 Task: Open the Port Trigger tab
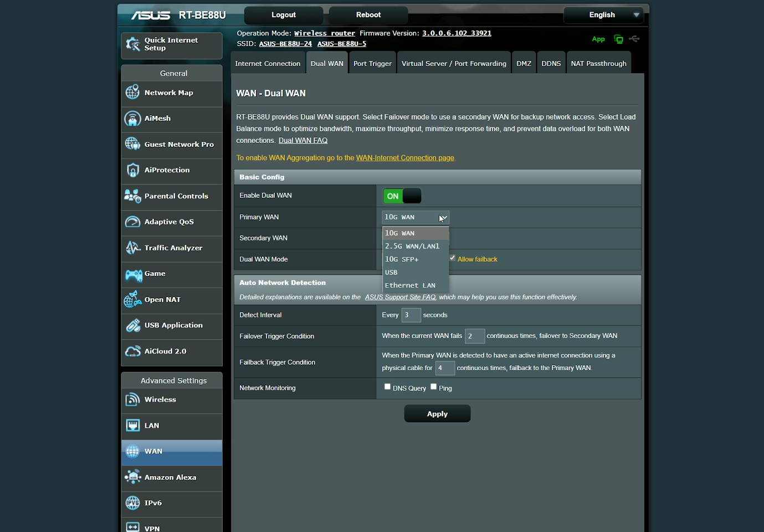pos(372,63)
